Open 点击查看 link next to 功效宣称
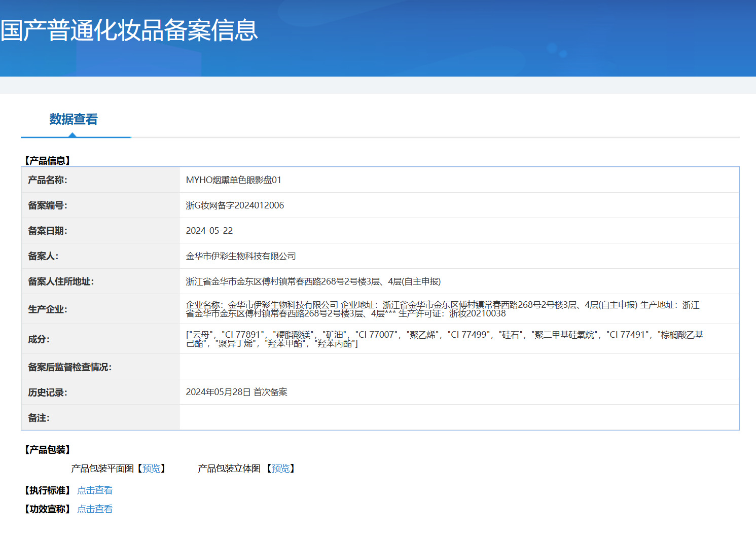The image size is (756, 535). pos(95,509)
